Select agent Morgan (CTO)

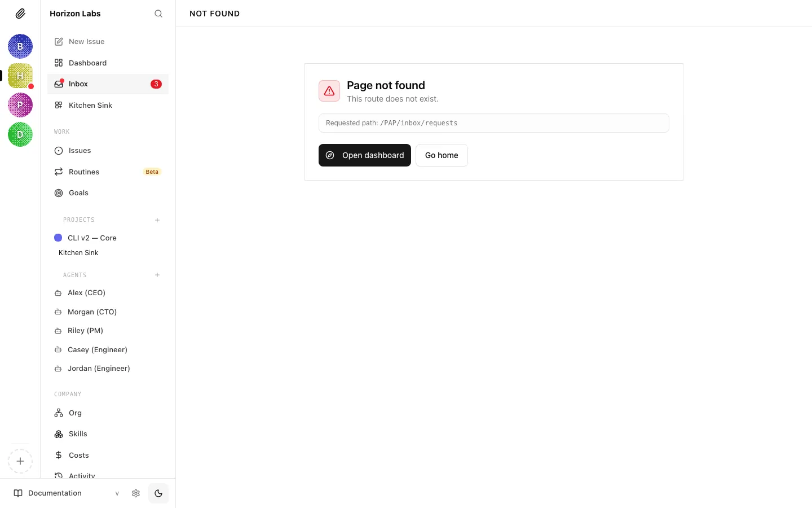click(108, 312)
